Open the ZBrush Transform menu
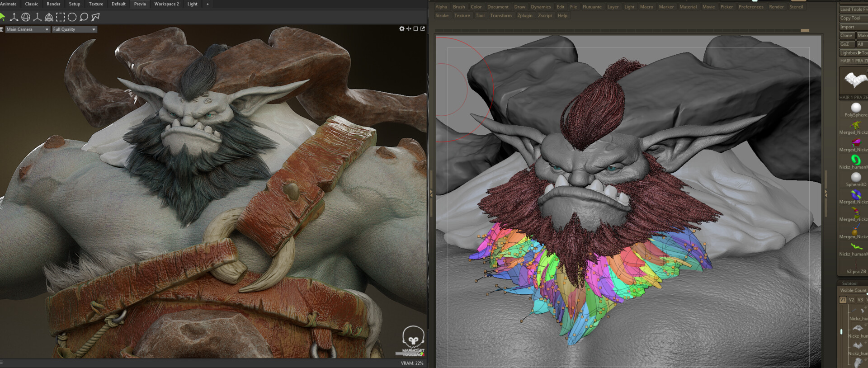Viewport: 868px width, 368px height. click(x=501, y=15)
